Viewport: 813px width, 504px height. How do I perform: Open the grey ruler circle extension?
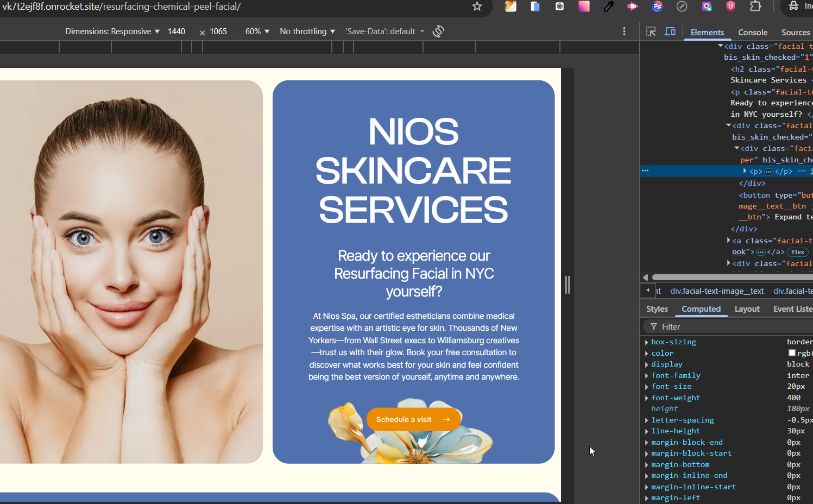point(682,7)
